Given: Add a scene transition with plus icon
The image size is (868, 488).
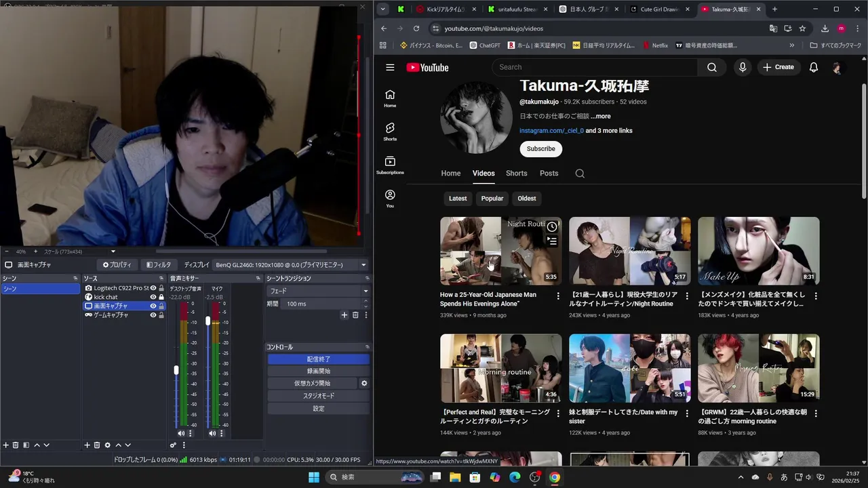Looking at the screenshot, I should (344, 315).
